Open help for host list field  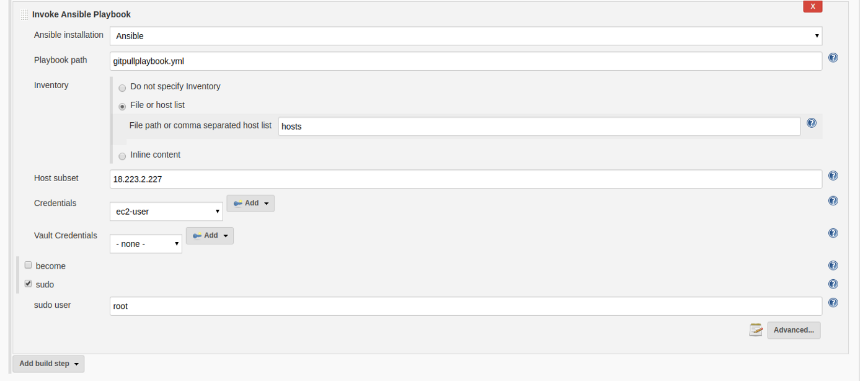pyautogui.click(x=812, y=123)
